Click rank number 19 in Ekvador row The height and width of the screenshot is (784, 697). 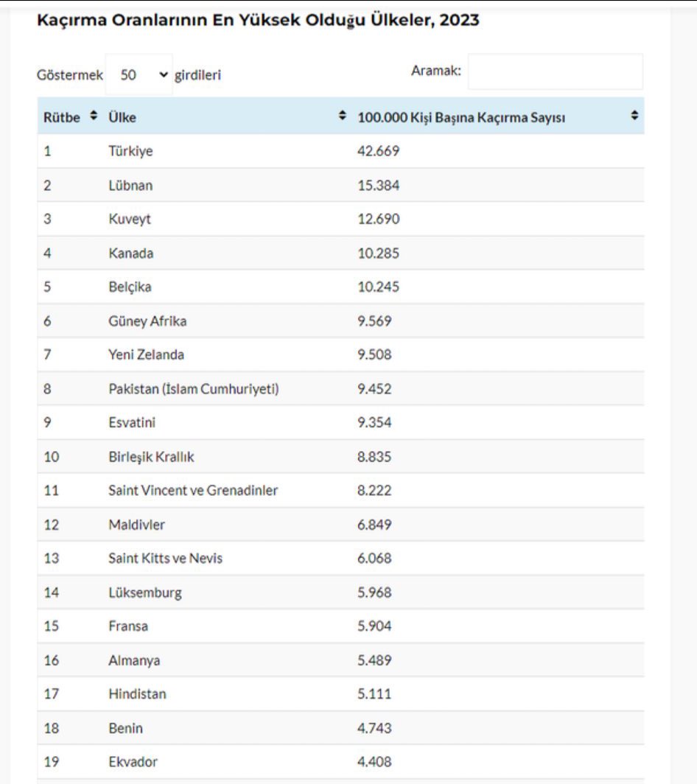pyautogui.click(x=51, y=762)
